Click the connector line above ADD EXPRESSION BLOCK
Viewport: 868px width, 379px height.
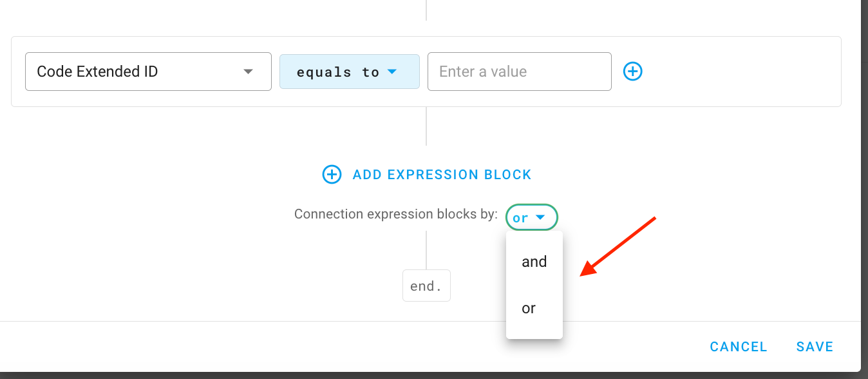426,126
